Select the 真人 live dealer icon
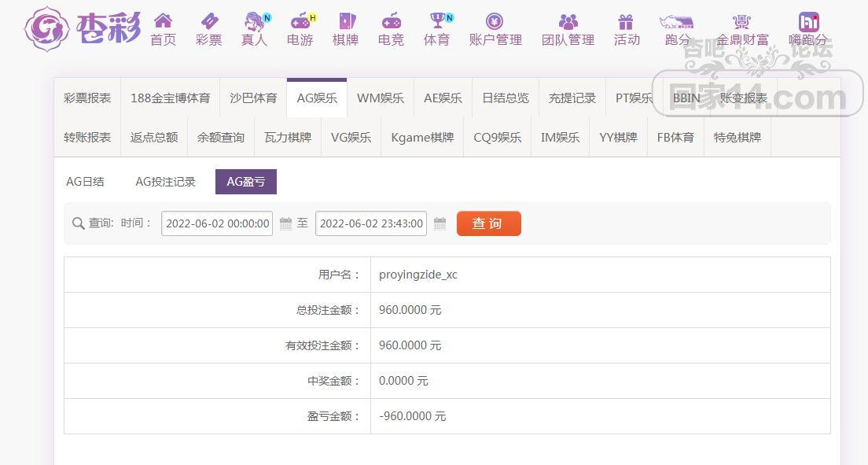 click(x=254, y=21)
